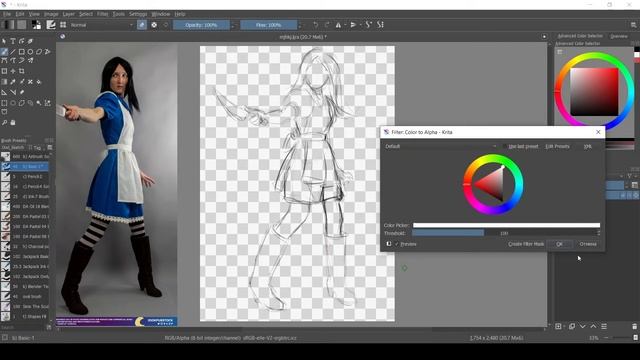Select the Measure tool
This screenshot has height=360, width=640.
(13, 93)
